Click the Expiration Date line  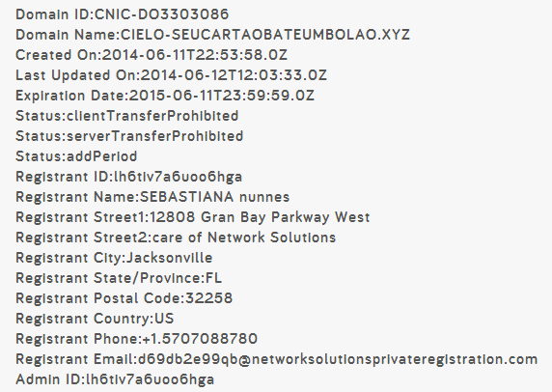(165, 96)
